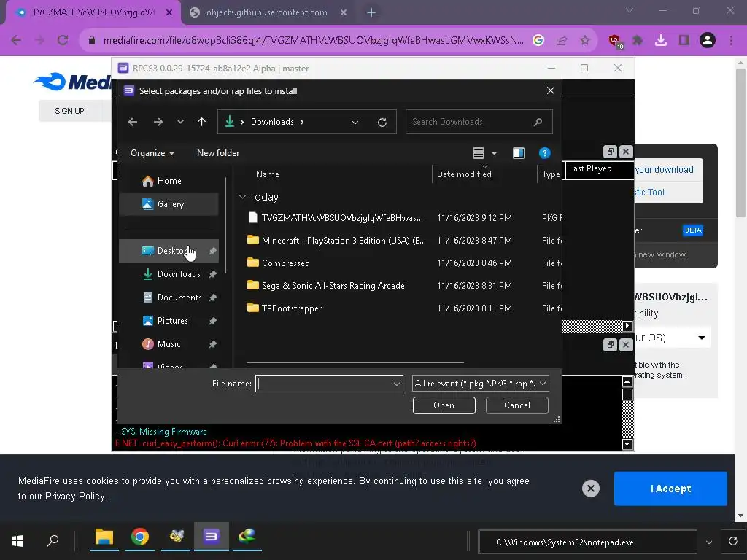Open the Chrome extensions puzzle icon

(638, 41)
